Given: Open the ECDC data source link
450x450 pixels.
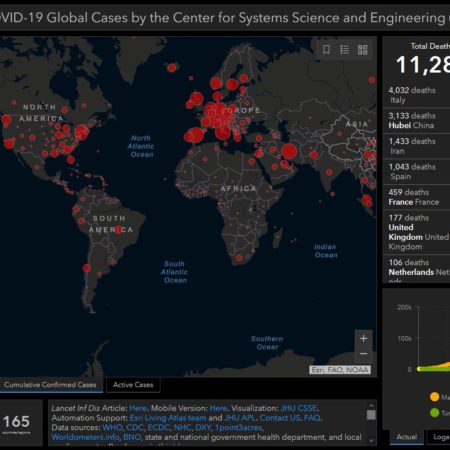Looking at the screenshot, I should pyautogui.click(x=158, y=427).
